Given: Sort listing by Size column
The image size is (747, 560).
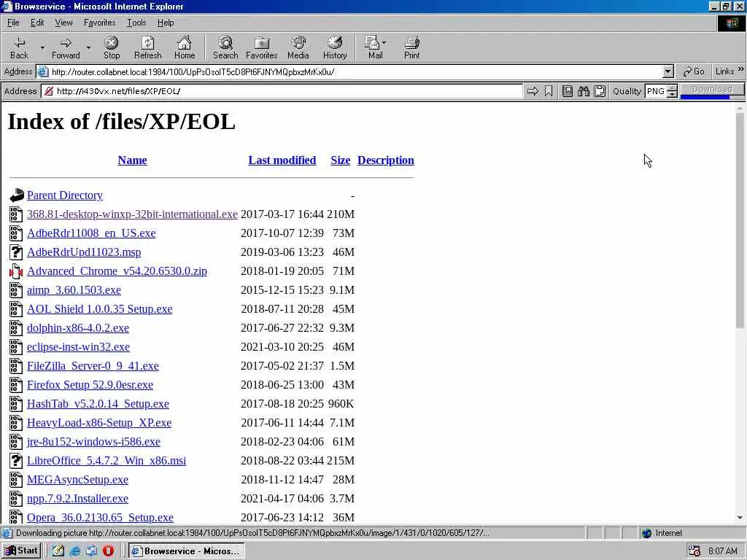Looking at the screenshot, I should point(341,160).
